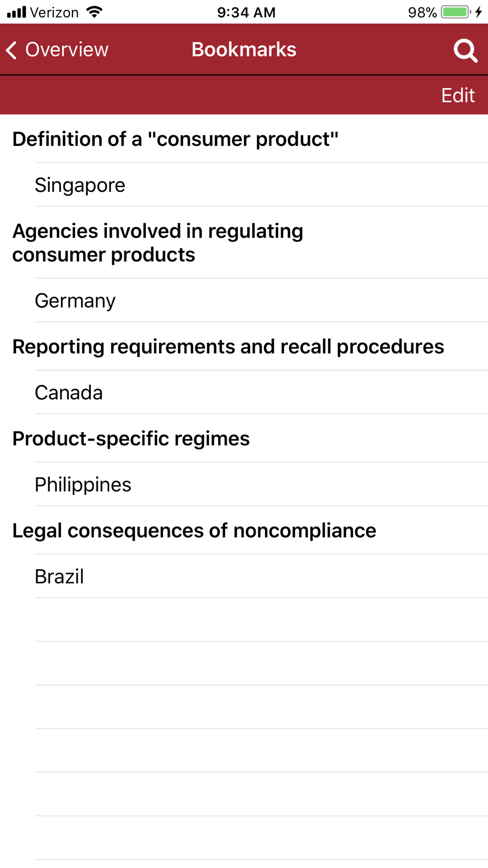Tap the cellular signal bars icon
Viewport: 488px width, 868px height.
(x=16, y=12)
